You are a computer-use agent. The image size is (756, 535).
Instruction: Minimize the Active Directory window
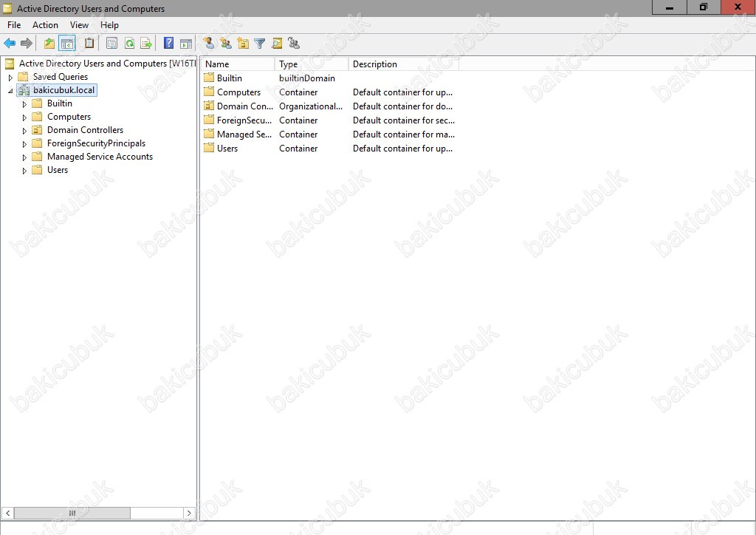click(x=669, y=7)
